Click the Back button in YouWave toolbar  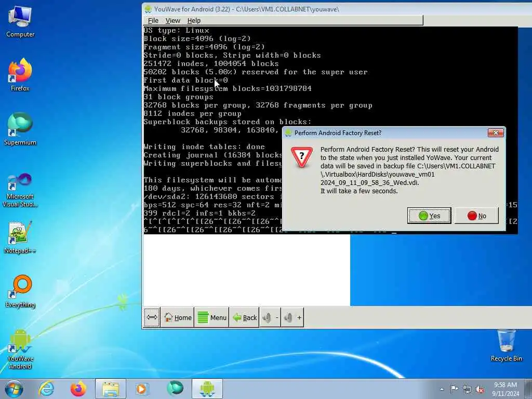click(244, 317)
